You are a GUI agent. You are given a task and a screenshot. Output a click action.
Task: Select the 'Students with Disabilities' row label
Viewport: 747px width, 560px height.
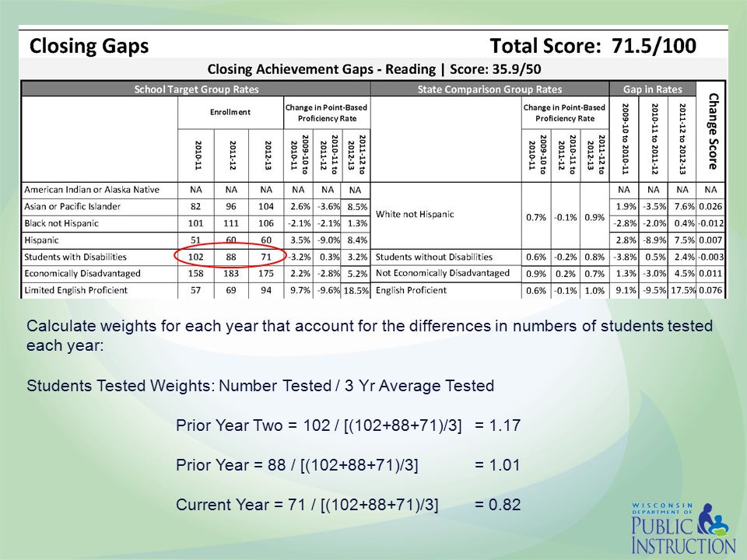pyautogui.click(x=75, y=257)
